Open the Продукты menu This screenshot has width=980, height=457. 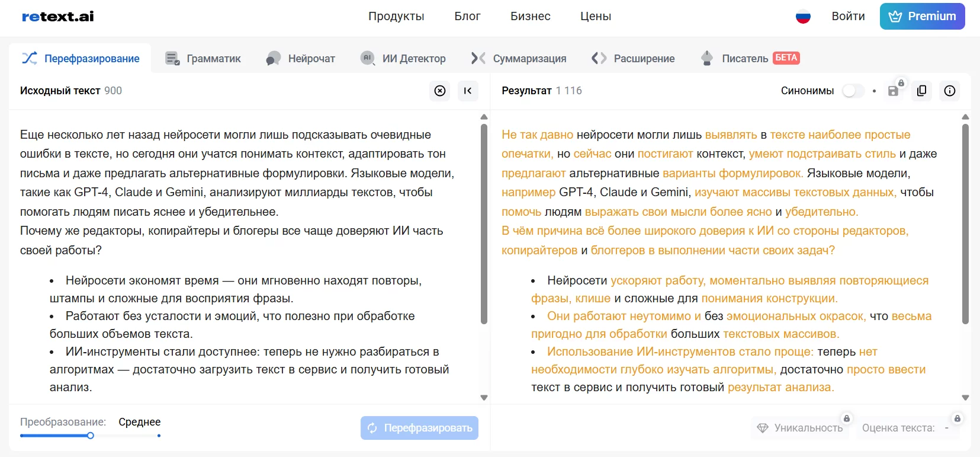pyautogui.click(x=396, y=17)
